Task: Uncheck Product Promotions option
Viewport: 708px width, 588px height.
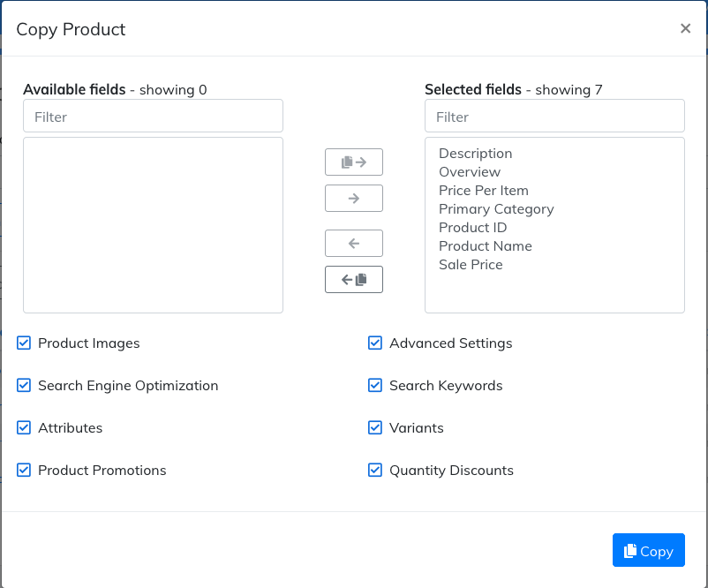Action: (24, 471)
